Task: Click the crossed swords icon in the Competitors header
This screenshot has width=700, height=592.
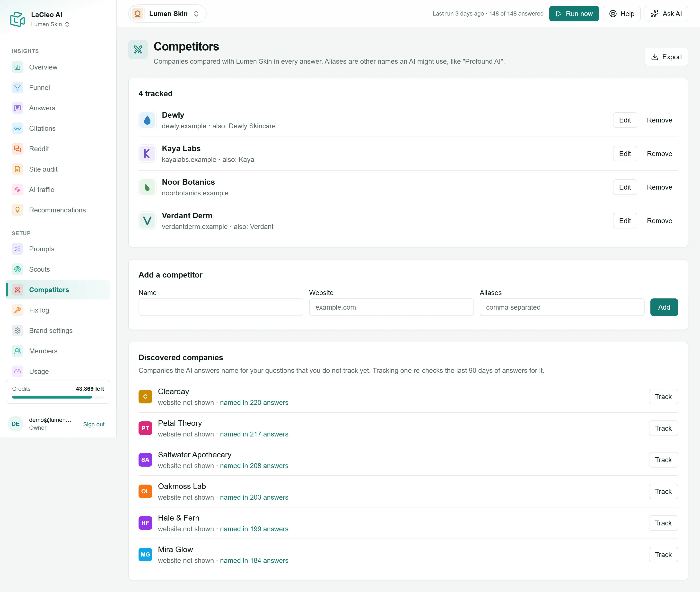Action: (x=138, y=50)
